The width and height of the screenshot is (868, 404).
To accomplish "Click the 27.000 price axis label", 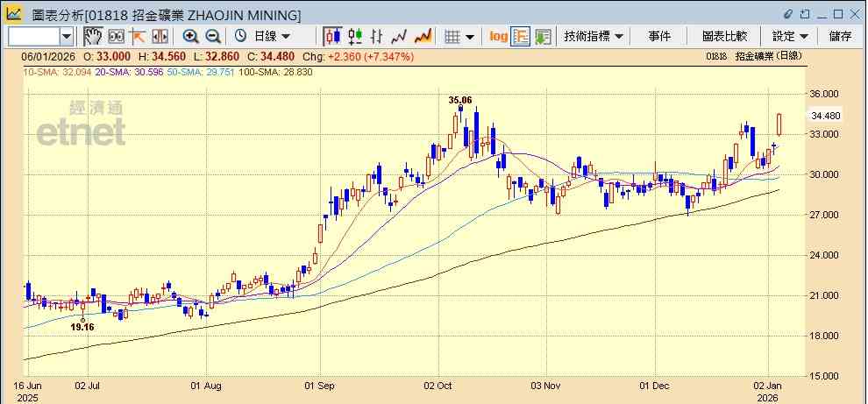I will point(825,215).
